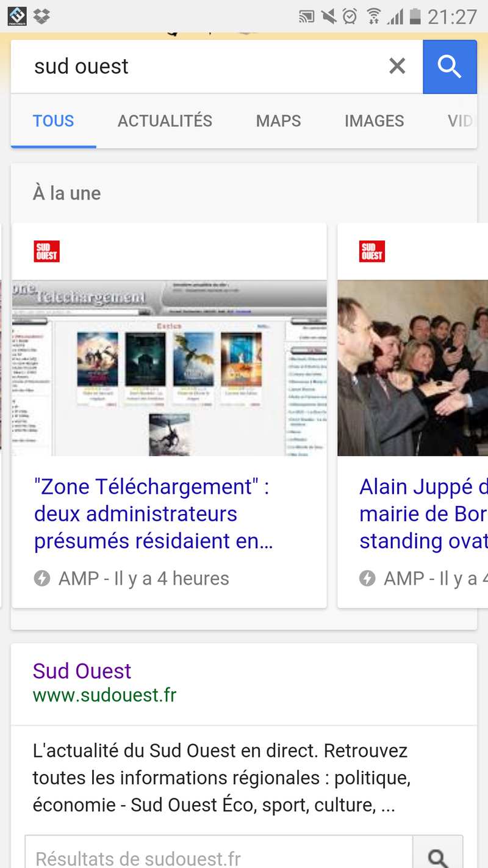Open the Dropbox notification icon in status bar

tap(41, 16)
